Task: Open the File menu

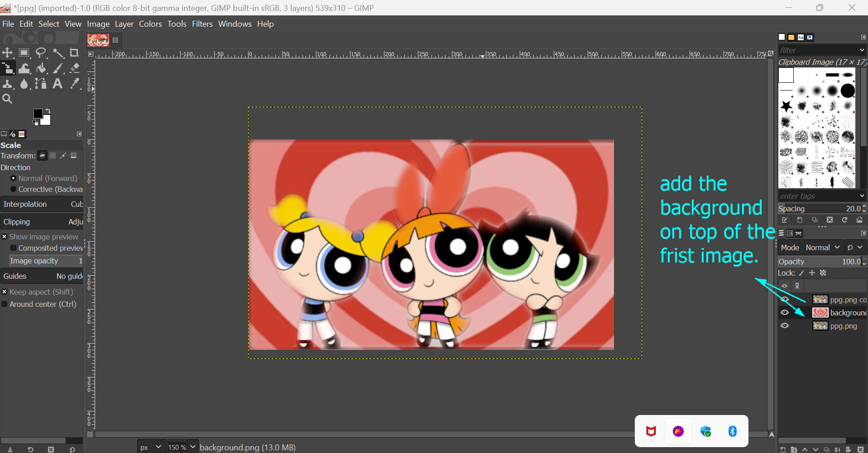Action: 8,24
